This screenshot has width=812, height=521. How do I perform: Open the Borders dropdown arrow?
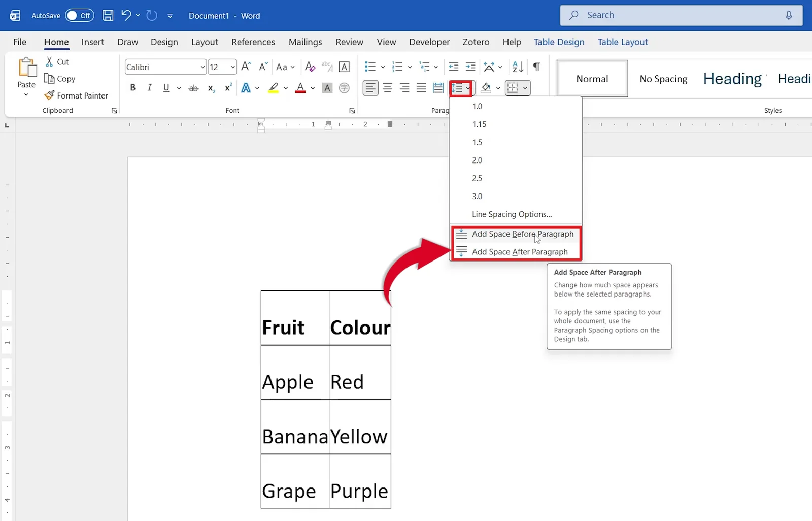point(525,88)
